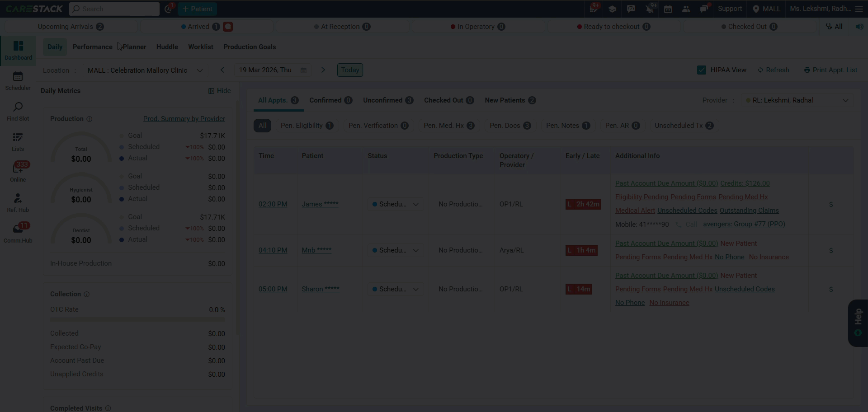
Task: Go to the next day arrow
Action: coord(323,70)
